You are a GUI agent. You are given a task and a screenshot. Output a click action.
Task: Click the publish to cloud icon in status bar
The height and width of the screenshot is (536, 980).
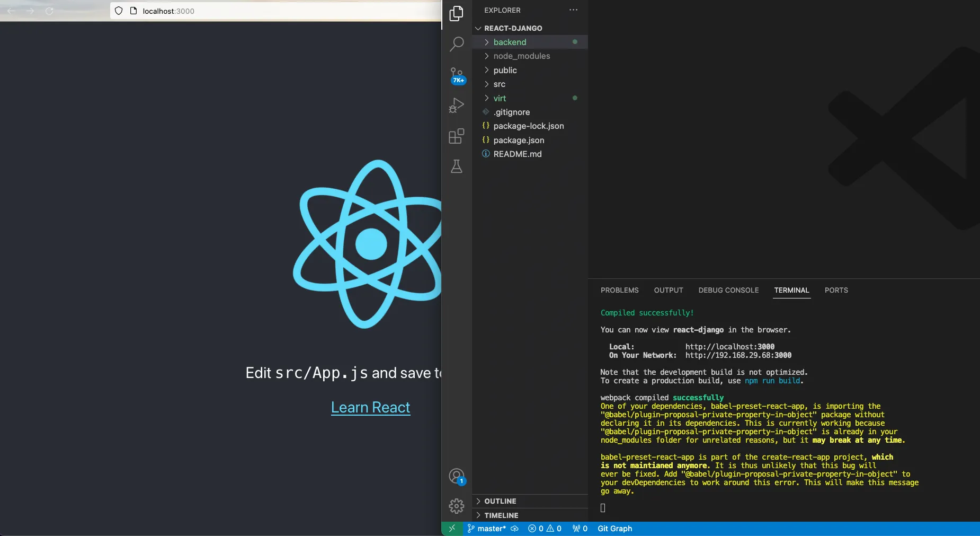click(x=514, y=529)
